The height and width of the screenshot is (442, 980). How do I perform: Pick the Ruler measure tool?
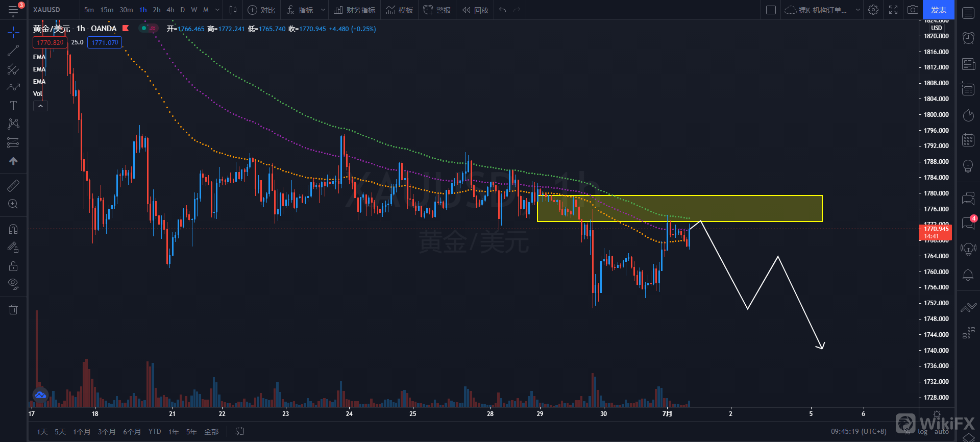tap(13, 186)
